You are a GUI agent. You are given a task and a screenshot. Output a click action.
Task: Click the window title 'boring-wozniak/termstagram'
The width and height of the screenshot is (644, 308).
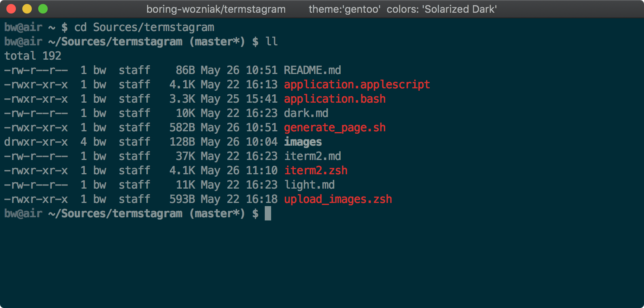point(216,9)
